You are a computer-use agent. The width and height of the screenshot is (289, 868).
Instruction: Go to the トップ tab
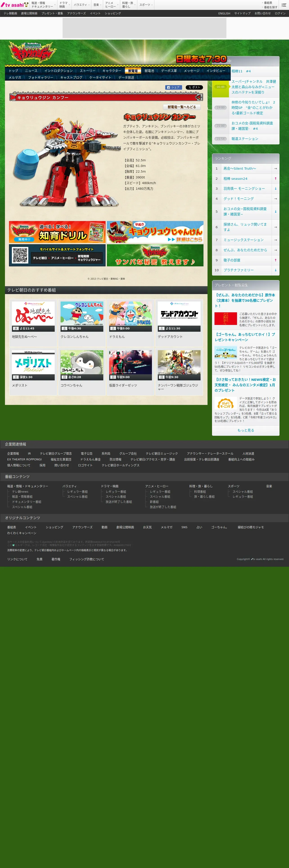click(x=14, y=71)
